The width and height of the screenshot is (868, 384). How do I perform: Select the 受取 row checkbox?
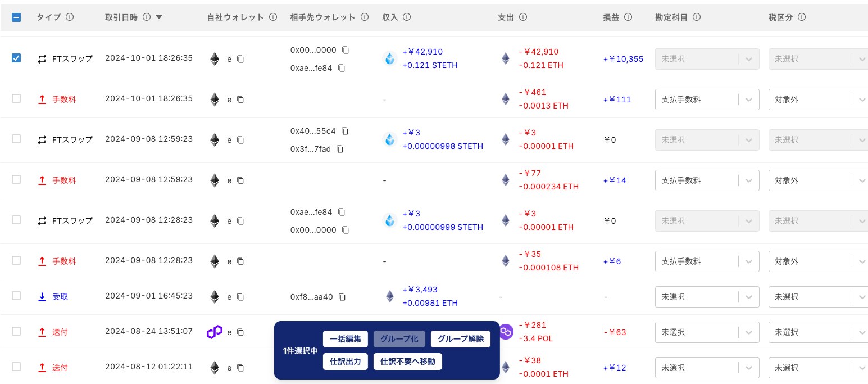[x=16, y=296]
